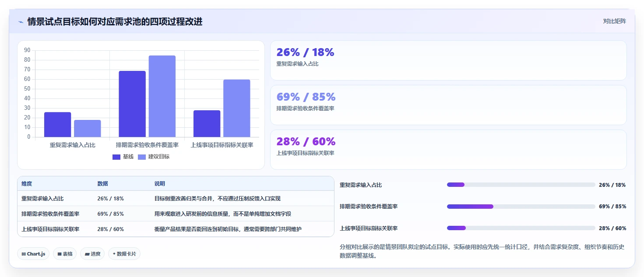
Task: Select the 26% / 18% data card
Action: [x=448, y=60]
